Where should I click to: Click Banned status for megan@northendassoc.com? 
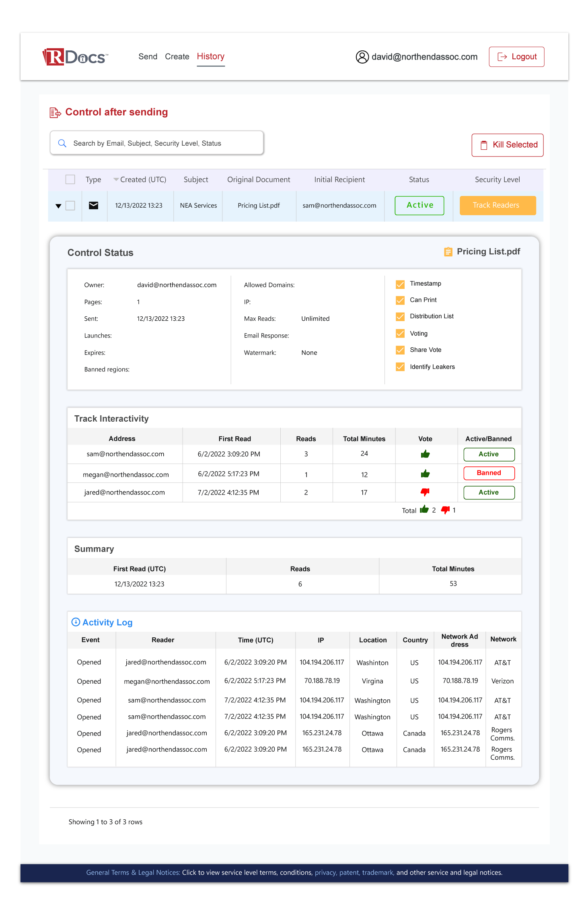[x=489, y=473]
